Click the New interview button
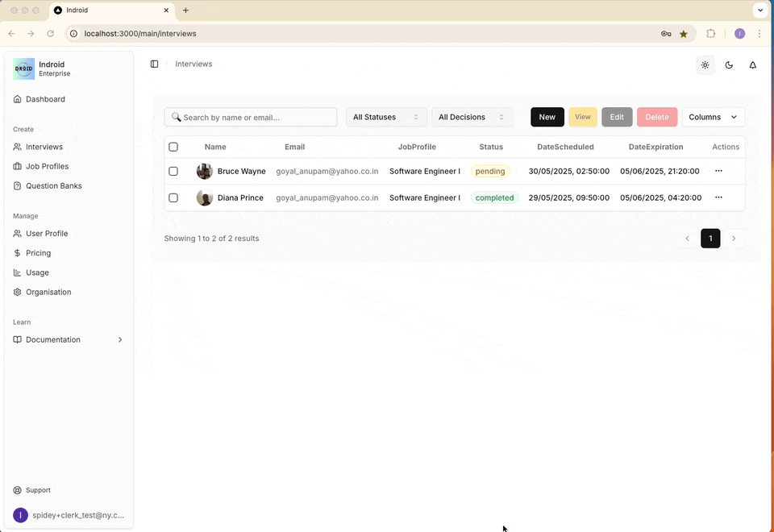Image resolution: width=774 pixels, height=532 pixels. click(x=547, y=117)
